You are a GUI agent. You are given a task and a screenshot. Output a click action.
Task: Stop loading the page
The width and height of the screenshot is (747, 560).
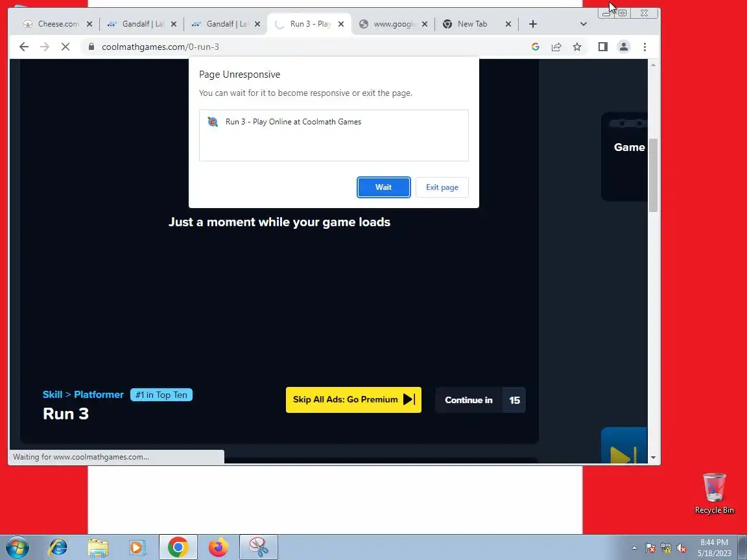coord(65,47)
